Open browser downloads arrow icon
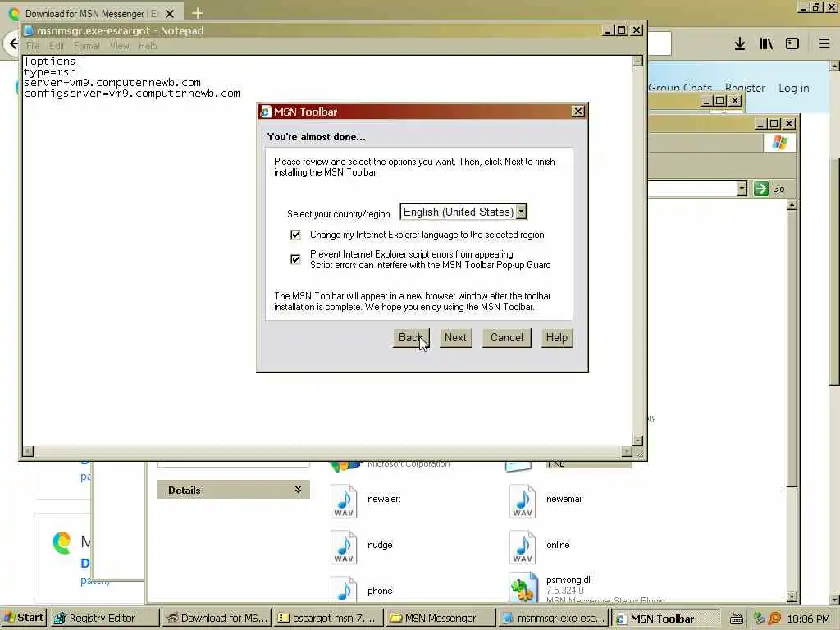 pos(740,43)
